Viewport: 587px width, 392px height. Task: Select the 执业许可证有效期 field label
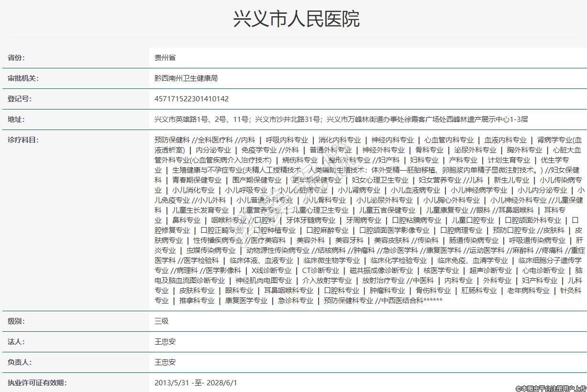(x=37, y=383)
